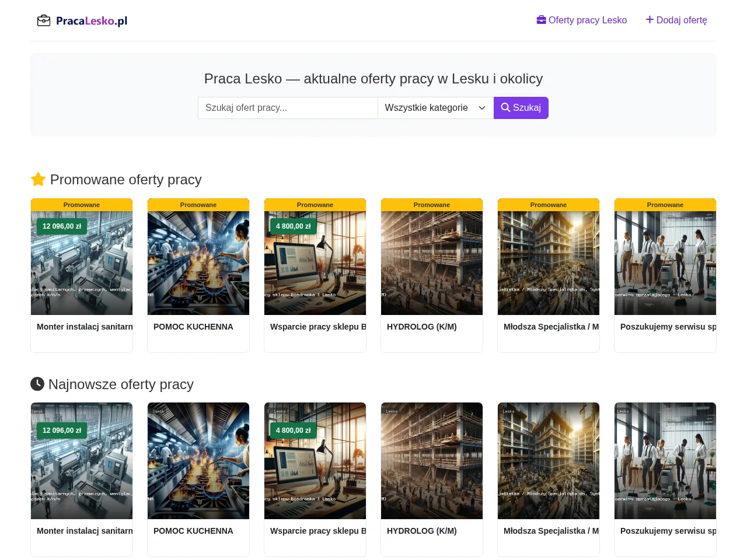Image resolution: width=747 pixels, height=560 pixels.
Task: Click newest-section 12 096,00 zł salary badge
Action: click(x=62, y=430)
